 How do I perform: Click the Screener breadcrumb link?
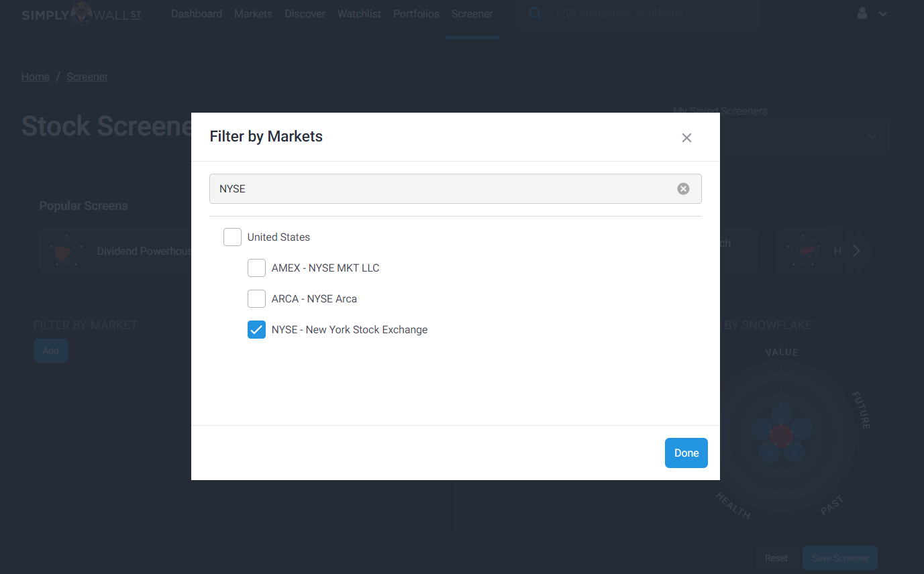point(87,77)
